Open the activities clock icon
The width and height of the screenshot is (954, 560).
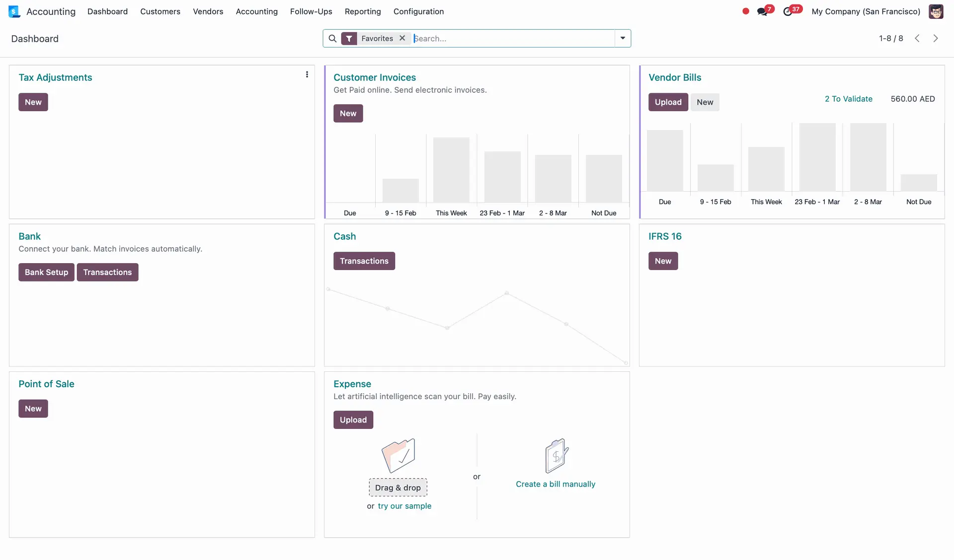click(x=788, y=11)
